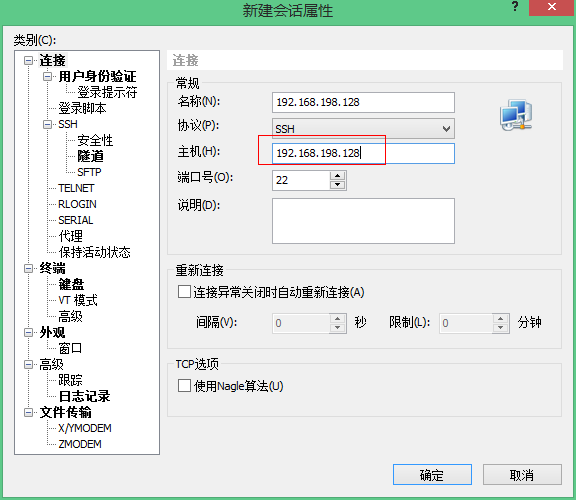Open 日志记录 settings in tree
576x500 pixels.
pyautogui.click(x=84, y=396)
